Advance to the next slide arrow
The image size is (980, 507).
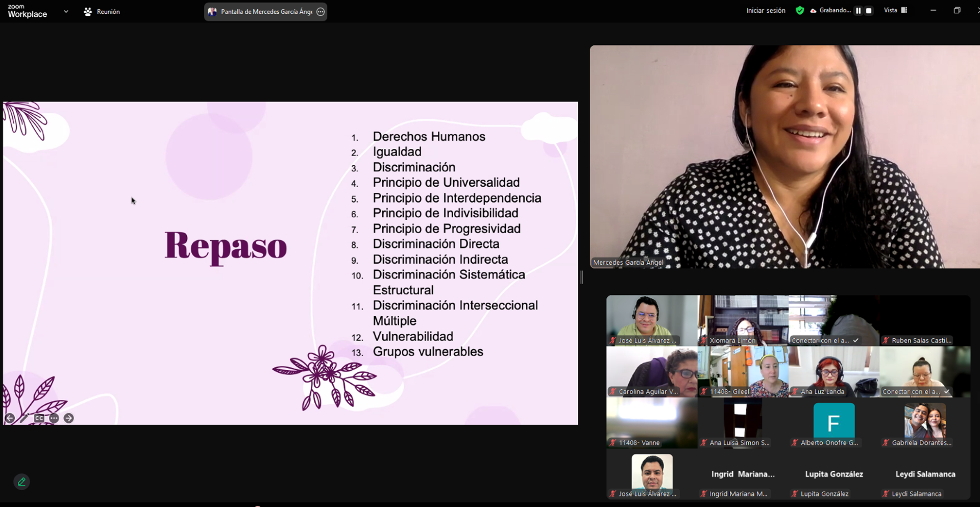pos(69,418)
